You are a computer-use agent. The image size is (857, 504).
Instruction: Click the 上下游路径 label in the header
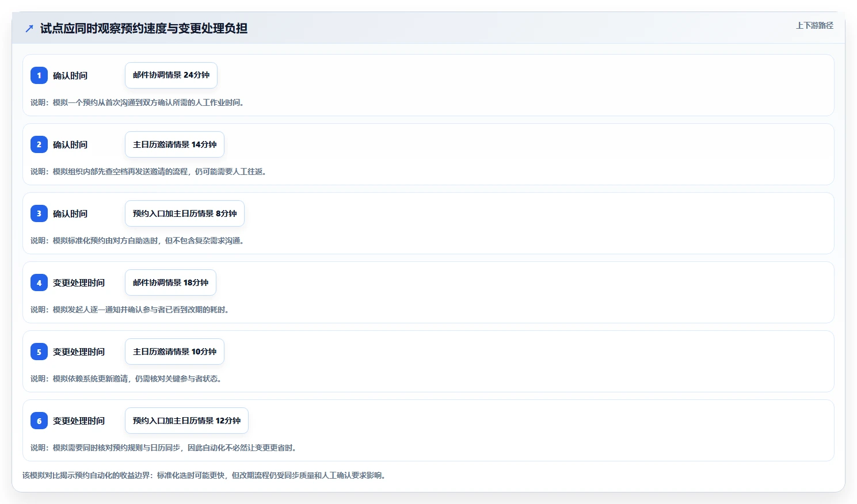pos(814,25)
